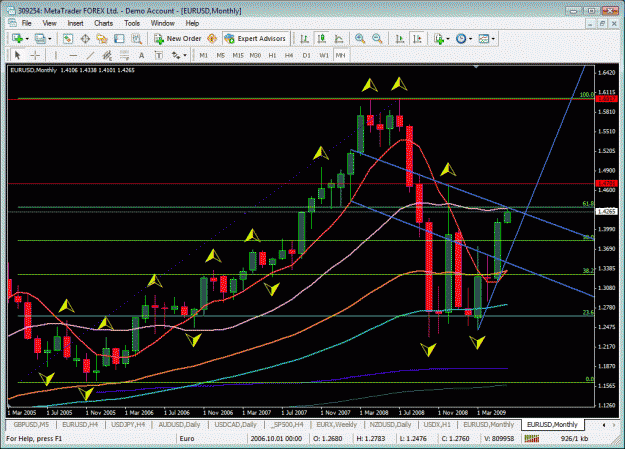Open the Data Window crosshair icon
625x449 pixels.
click(85, 39)
